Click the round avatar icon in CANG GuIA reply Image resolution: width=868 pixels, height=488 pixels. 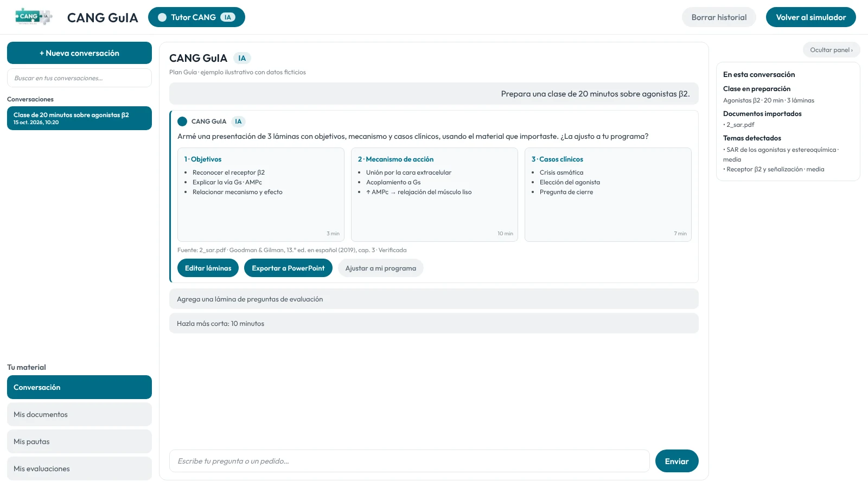coord(182,121)
